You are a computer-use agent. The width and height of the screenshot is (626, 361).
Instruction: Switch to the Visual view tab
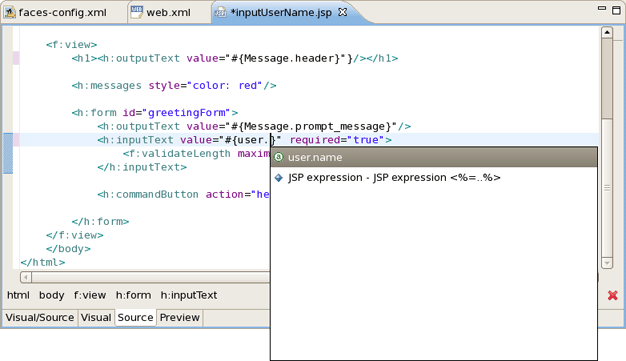[96, 317]
